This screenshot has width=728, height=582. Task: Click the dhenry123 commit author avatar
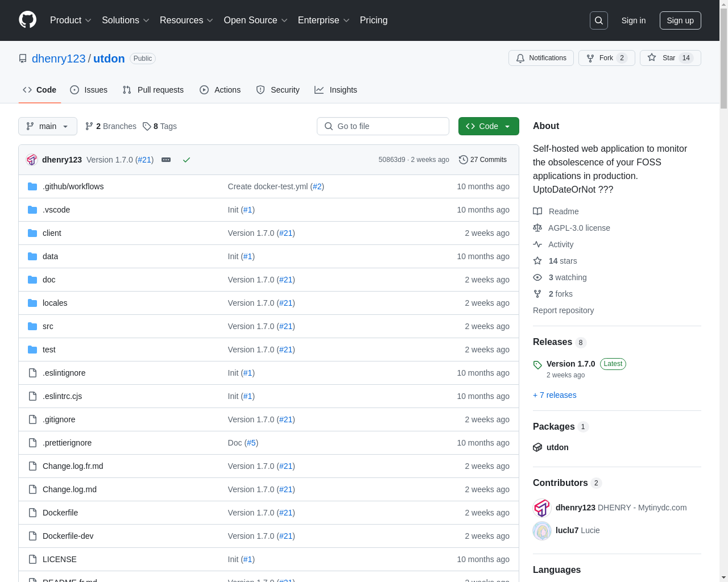[32, 160]
